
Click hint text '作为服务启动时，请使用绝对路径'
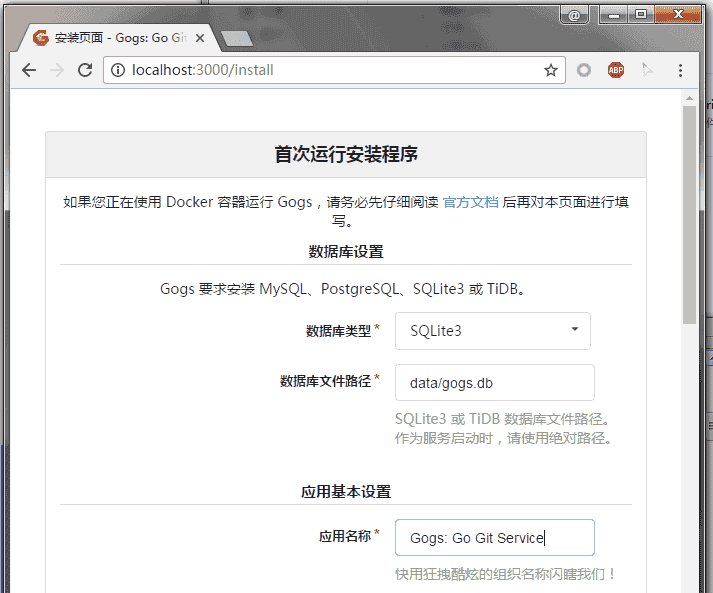(x=502, y=438)
